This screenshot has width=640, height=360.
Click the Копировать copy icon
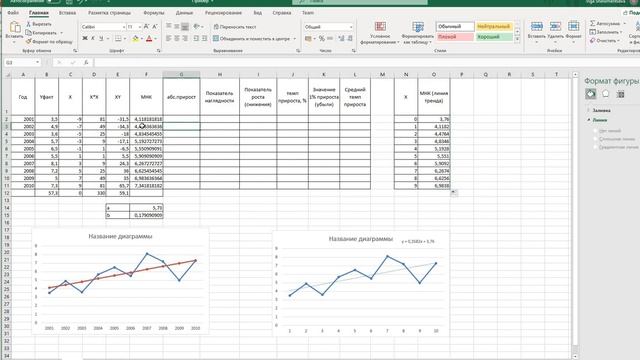(29, 33)
